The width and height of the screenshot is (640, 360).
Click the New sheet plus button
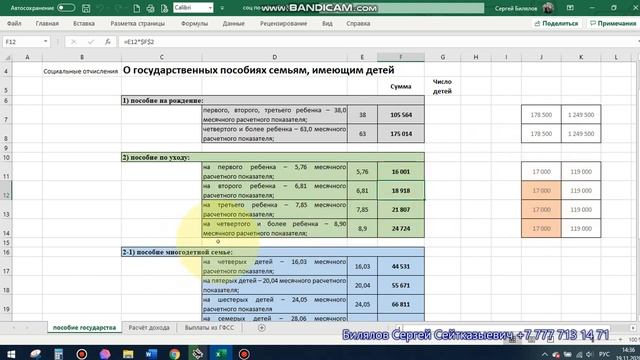click(262, 328)
